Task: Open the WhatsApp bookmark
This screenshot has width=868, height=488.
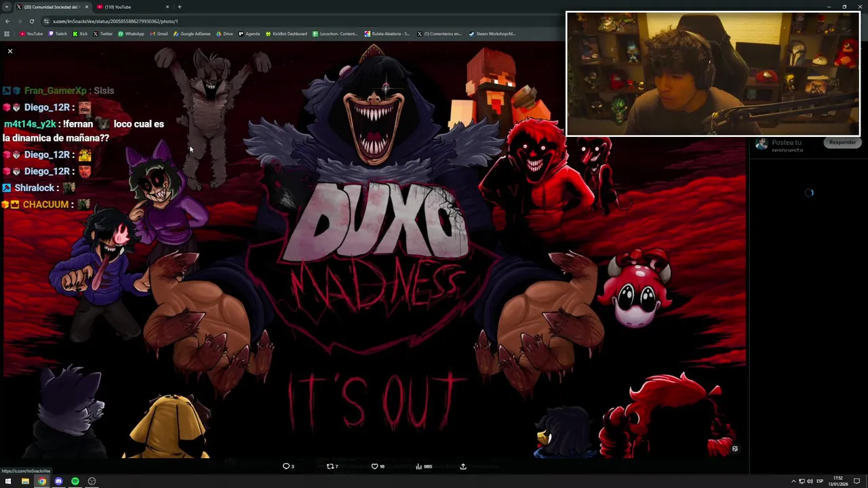Action: tap(131, 34)
